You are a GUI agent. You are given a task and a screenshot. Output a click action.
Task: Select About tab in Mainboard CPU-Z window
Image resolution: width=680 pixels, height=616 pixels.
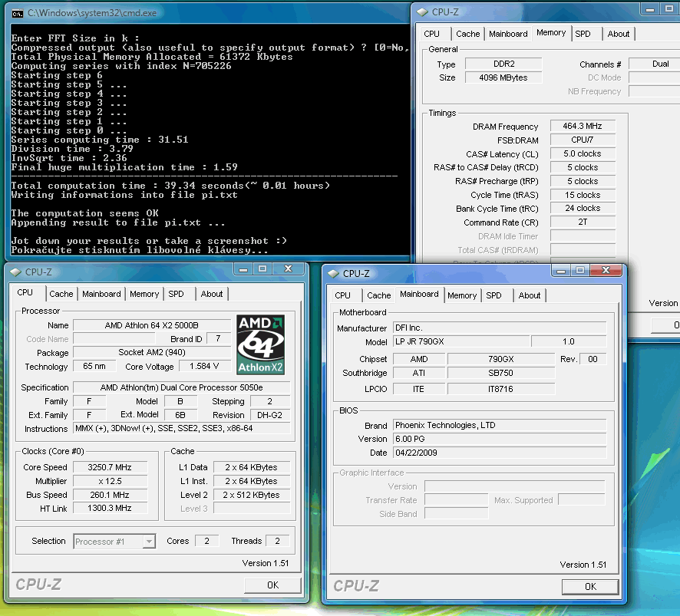[x=530, y=295]
